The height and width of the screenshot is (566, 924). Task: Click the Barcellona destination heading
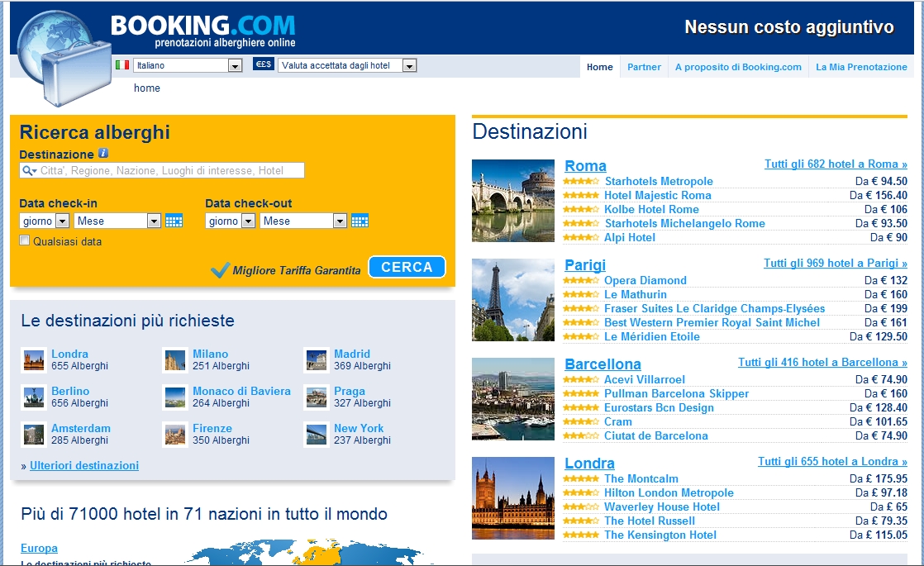point(603,364)
